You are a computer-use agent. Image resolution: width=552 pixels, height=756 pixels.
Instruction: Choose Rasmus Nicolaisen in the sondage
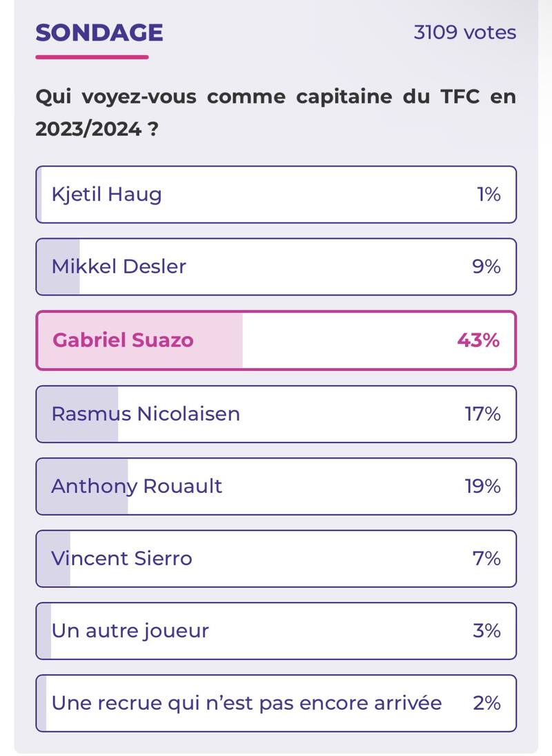[276, 414]
